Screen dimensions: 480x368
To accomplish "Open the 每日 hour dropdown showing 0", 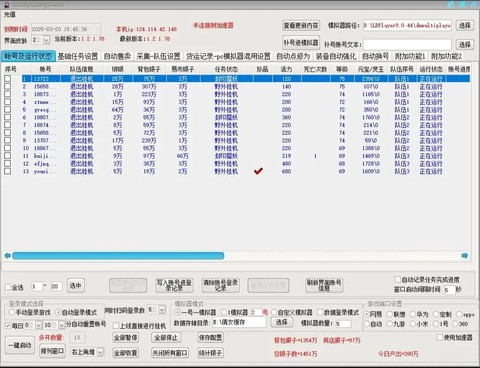I will [x=38, y=325].
